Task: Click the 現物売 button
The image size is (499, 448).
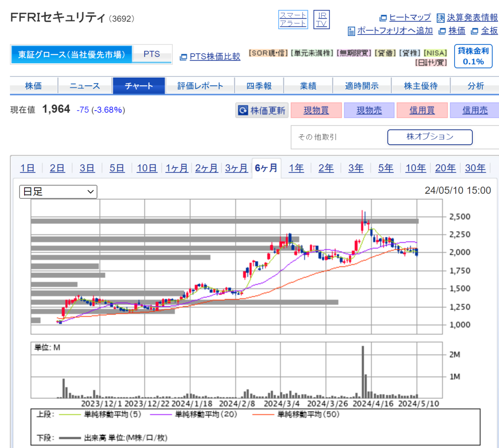Action: click(369, 110)
